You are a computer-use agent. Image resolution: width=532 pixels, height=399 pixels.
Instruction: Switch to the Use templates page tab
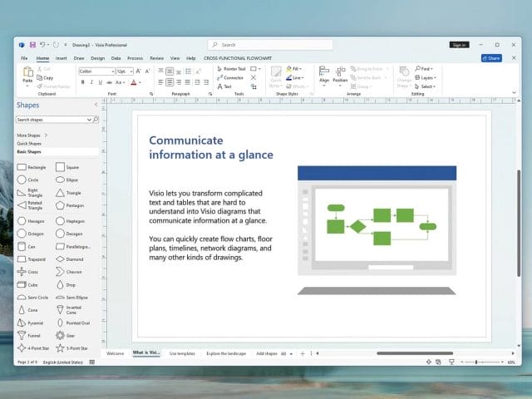182,353
